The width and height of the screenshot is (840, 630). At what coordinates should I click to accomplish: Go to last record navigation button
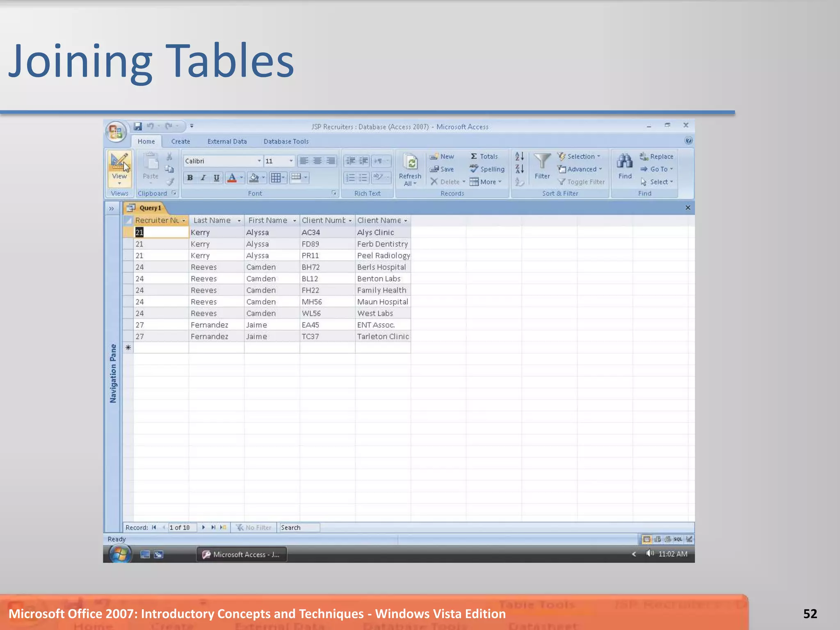pyautogui.click(x=213, y=527)
